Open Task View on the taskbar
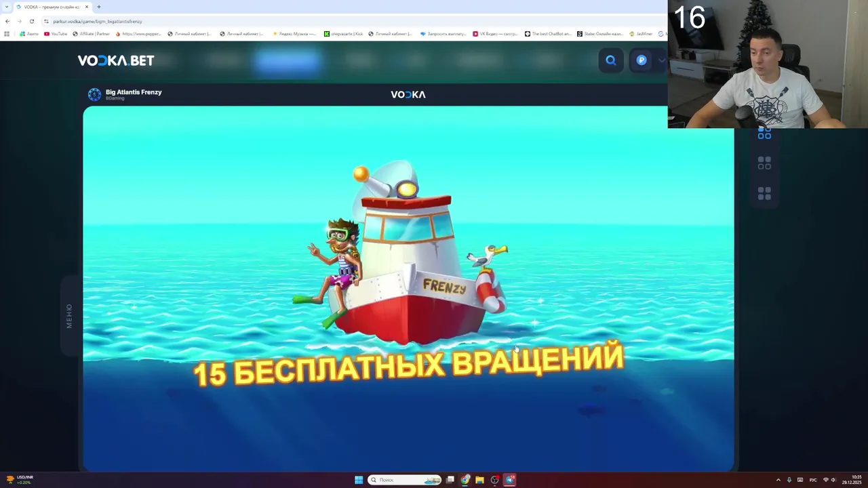Viewport: 868px width, 488px height. tap(450, 480)
